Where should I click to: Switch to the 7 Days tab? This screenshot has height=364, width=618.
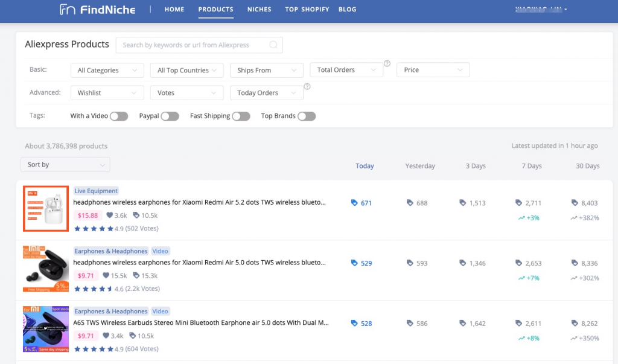(x=532, y=166)
